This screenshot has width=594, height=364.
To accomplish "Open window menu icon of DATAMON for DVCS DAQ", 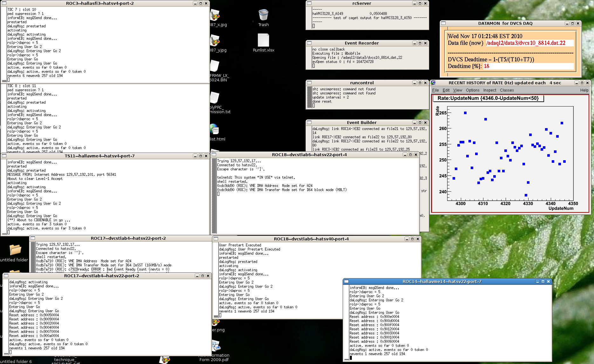I will pyautogui.click(x=443, y=23).
